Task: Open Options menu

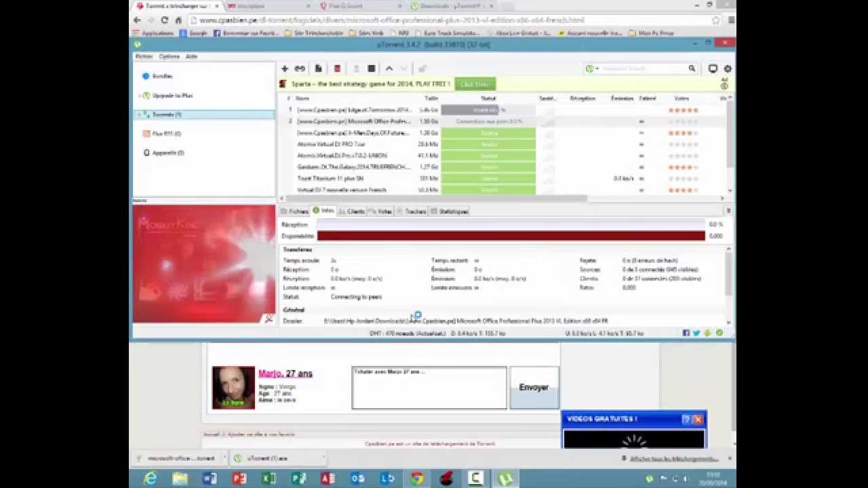Action: 169,56
